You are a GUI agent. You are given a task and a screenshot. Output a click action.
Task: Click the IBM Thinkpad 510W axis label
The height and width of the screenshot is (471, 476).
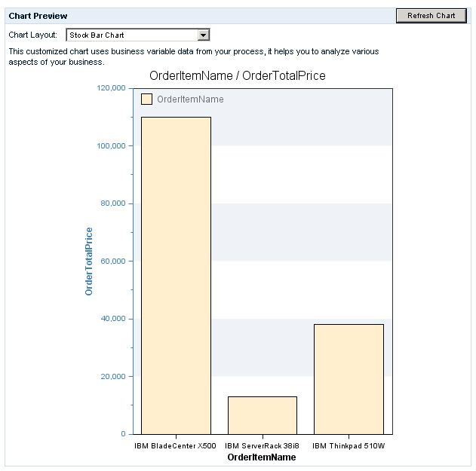coord(349,446)
